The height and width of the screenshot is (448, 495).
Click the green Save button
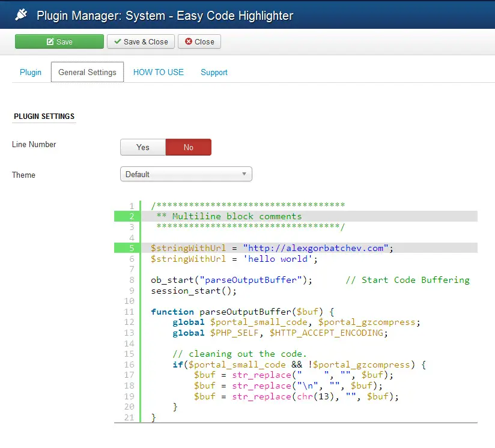tap(59, 41)
